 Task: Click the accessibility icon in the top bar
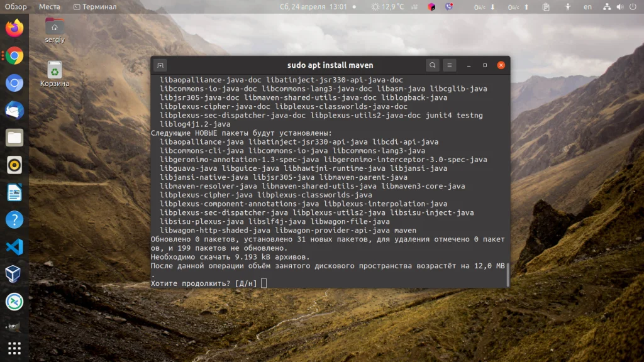pos(568,7)
